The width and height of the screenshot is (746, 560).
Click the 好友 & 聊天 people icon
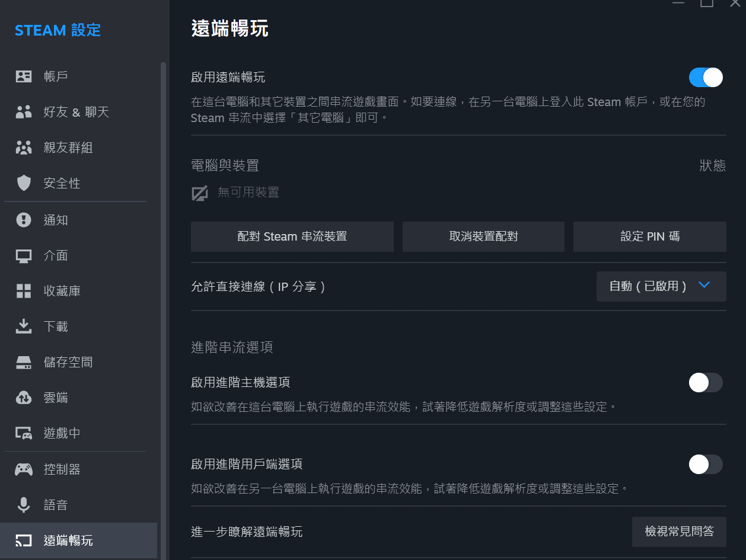point(24,112)
